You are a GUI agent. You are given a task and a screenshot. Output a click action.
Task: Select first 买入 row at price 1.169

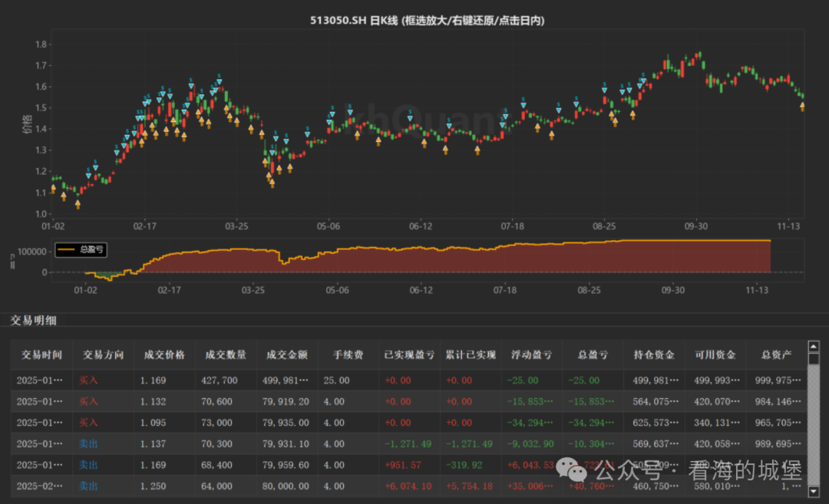pos(408,380)
